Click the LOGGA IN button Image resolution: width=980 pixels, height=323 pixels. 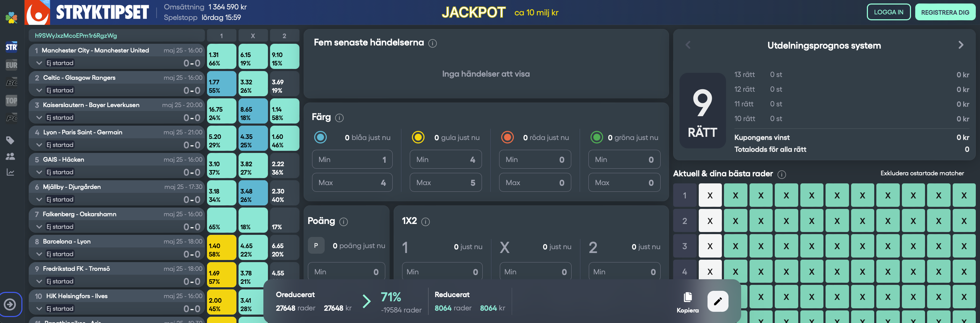click(x=888, y=12)
